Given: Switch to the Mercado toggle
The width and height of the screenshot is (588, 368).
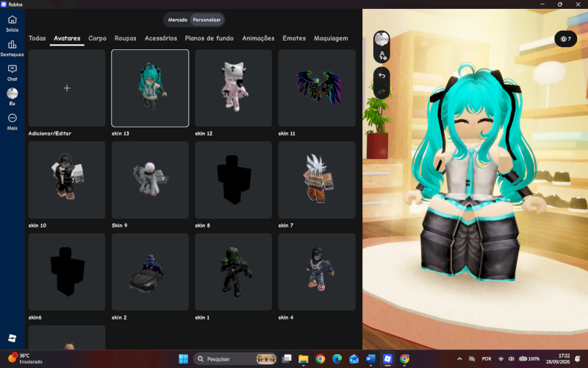Looking at the screenshot, I should [x=177, y=20].
